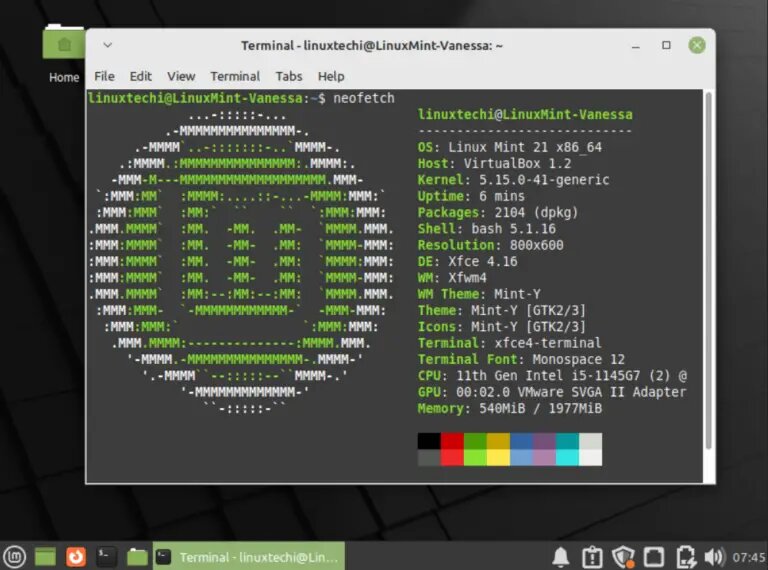This screenshot has width=768, height=570.
Task: Select Terminal window button in taskbar
Action: [x=249, y=557]
